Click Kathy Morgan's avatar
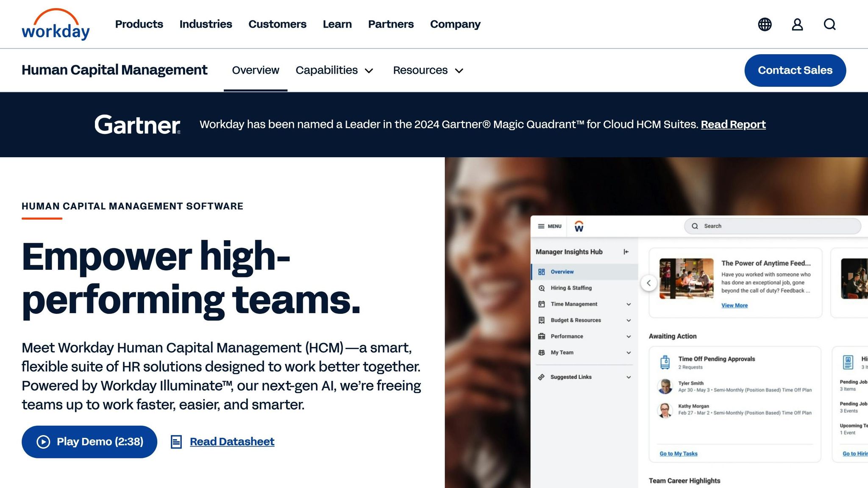Viewport: 868px width, 488px height. [x=665, y=410]
